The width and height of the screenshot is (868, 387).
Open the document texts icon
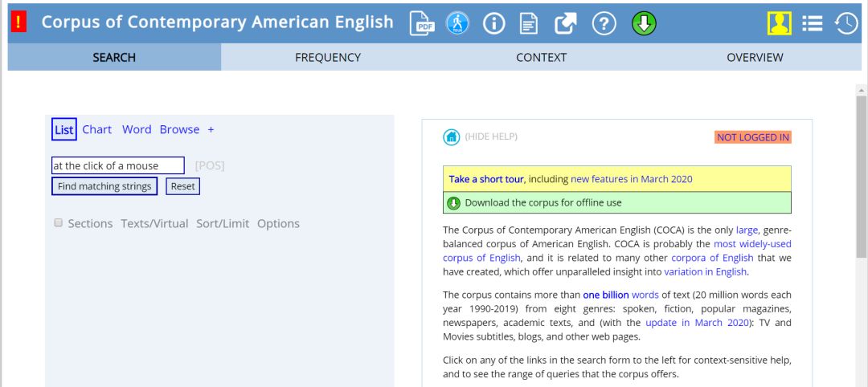[529, 23]
